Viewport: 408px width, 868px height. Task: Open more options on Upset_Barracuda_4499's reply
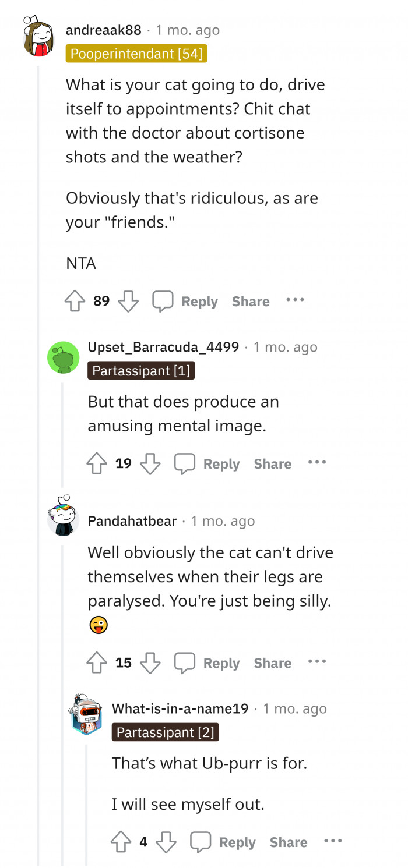click(317, 463)
